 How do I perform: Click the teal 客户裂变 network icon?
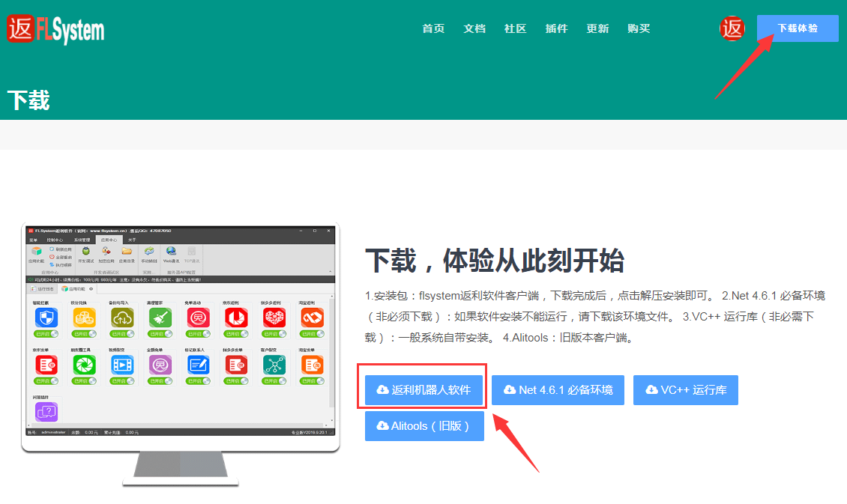coord(274,365)
